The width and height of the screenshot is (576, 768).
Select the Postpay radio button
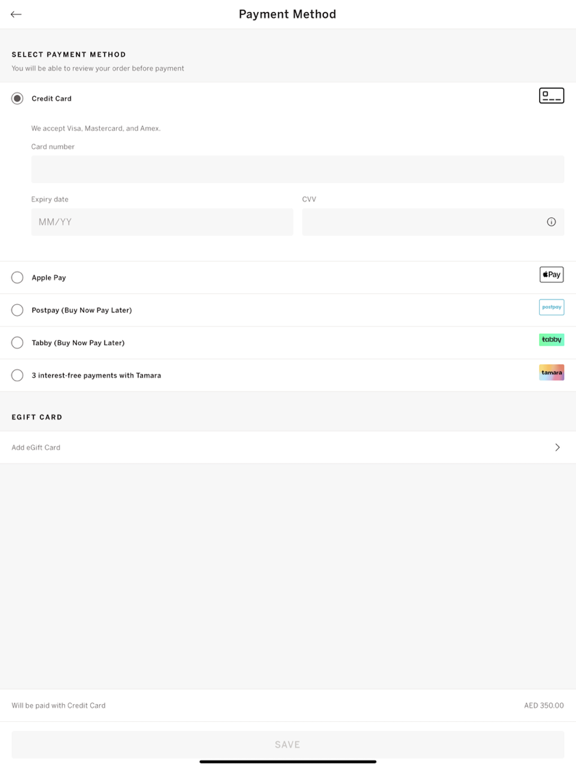coord(17,310)
